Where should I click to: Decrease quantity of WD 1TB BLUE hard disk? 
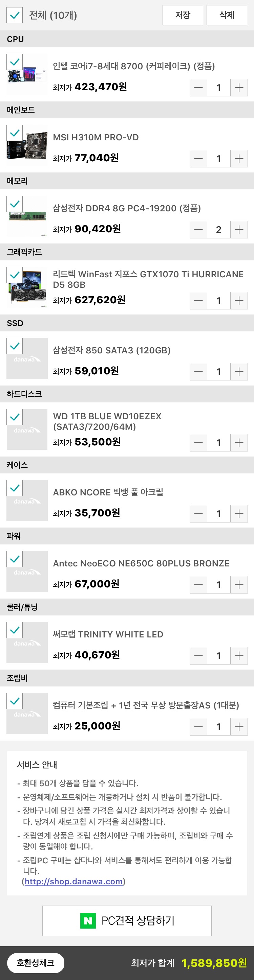click(x=198, y=443)
